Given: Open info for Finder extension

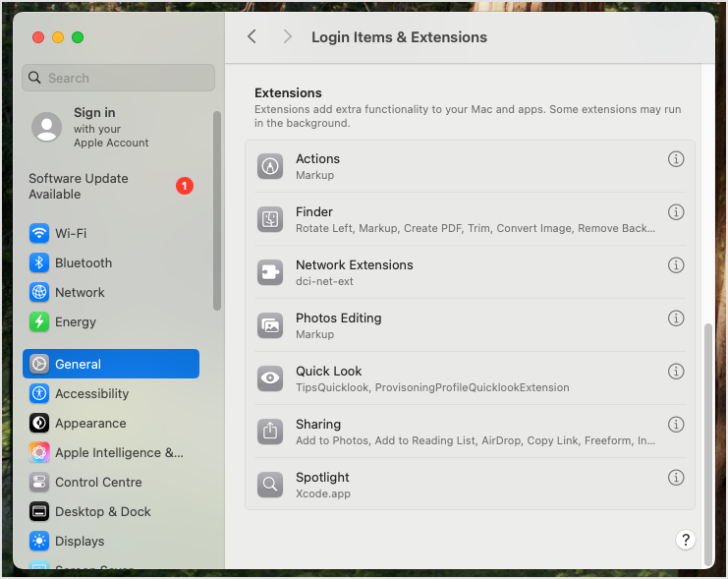Looking at the screenshot, I should tap(676, 212).
